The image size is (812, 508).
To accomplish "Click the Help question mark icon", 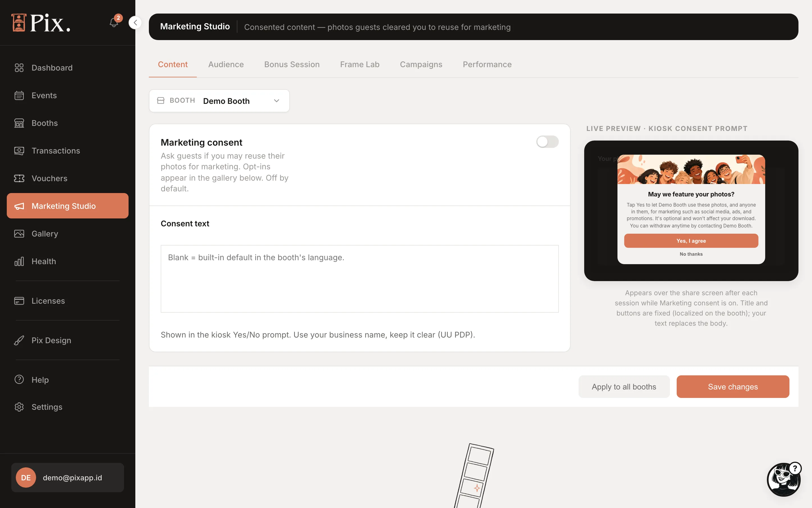I will [x=19, y=379].
